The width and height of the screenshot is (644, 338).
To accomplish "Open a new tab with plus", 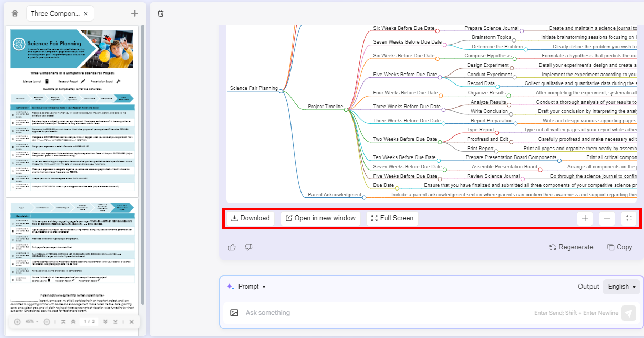I will click(134, 14).
